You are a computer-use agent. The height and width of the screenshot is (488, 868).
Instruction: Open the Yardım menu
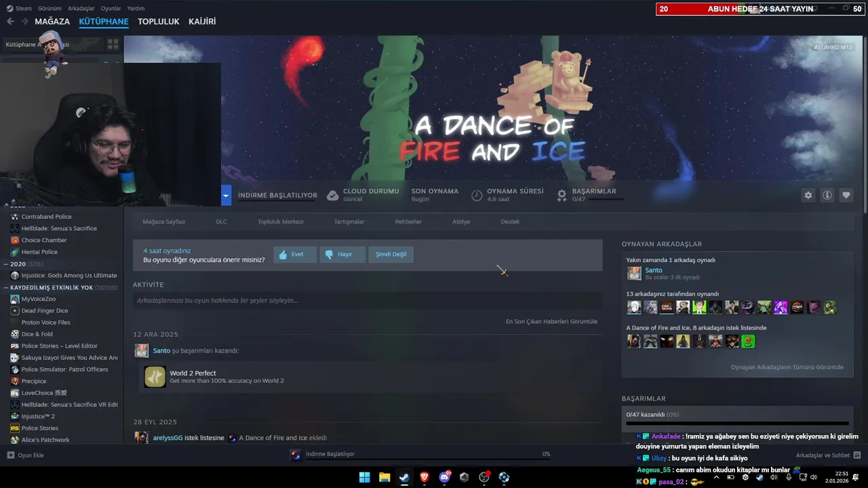(136, 9)
